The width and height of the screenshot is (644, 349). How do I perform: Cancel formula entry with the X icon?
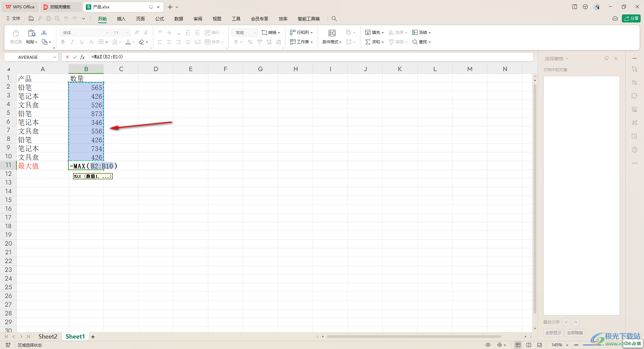[67, 57]
